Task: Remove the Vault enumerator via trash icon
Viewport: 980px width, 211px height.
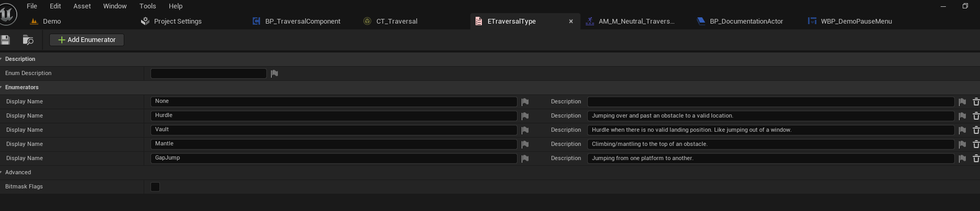Action: coord(976,130)
